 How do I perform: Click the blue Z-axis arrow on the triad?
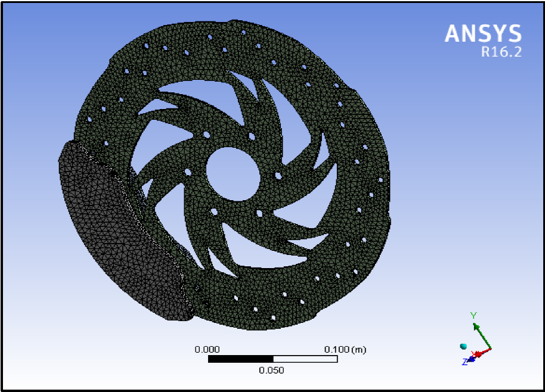[471, 358]
